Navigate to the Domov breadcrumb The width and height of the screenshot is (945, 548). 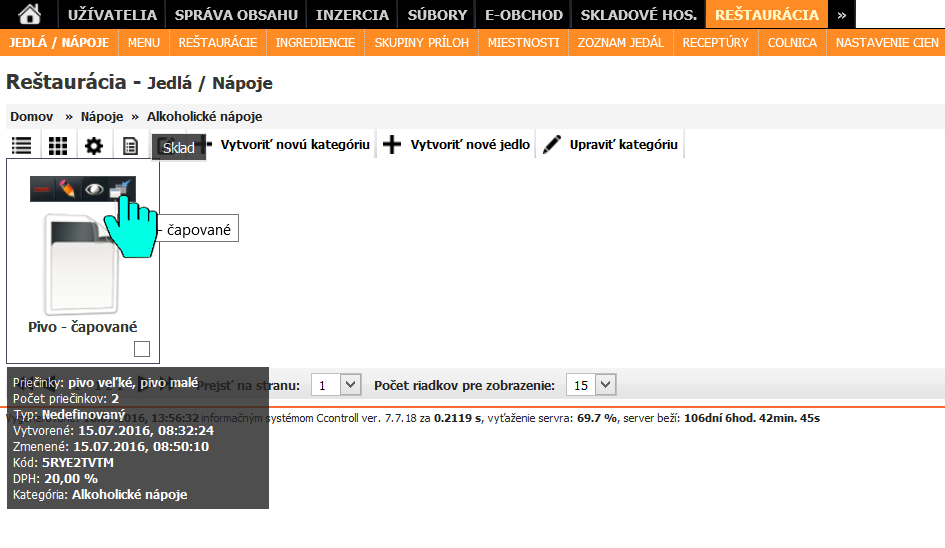pyautogui.click(x=31, y=117)
